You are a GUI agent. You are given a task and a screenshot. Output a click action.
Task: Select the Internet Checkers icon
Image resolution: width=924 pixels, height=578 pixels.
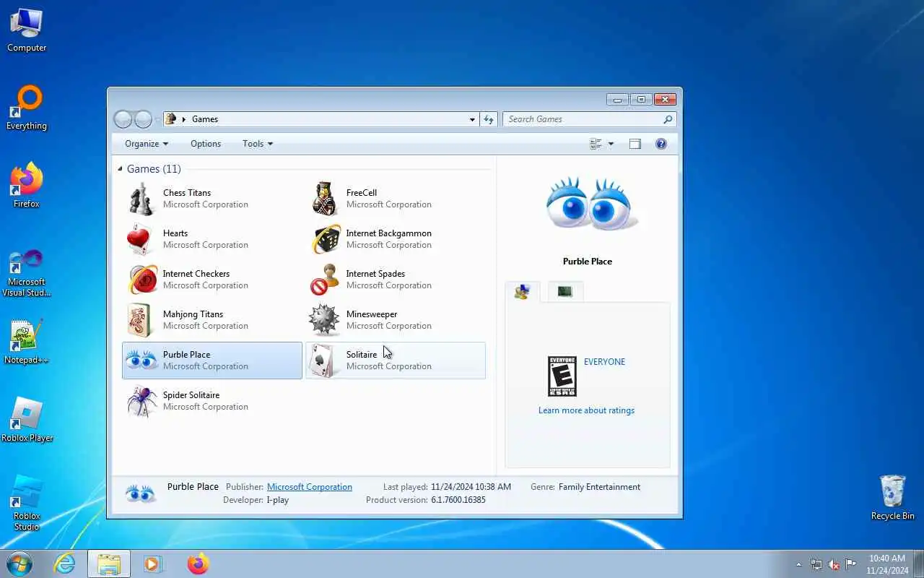click(141, 280)
